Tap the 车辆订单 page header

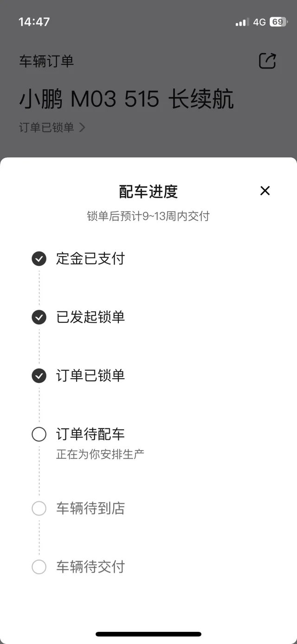coord(46,61)
